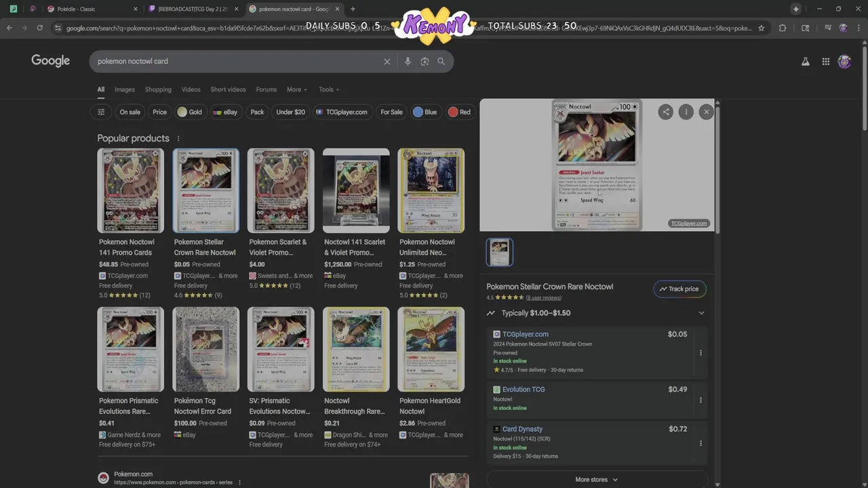Viewport: 868px width, 488px height.
Task: Open the pokemon.com result options dots
Action: click(x=239, y=483)
